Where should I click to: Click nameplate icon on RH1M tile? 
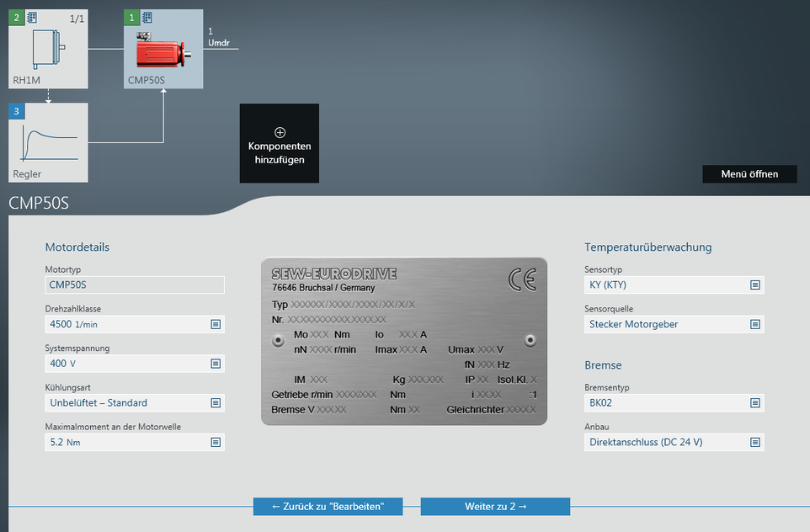pos(32,17)
